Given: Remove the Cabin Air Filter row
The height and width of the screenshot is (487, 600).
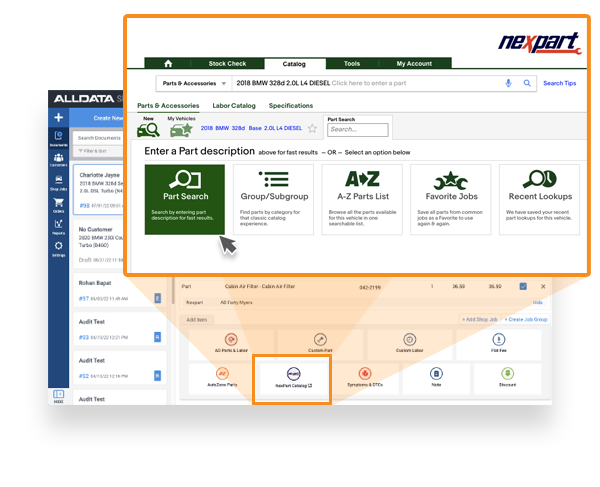Looking at the screenshot, I should 543,286.
